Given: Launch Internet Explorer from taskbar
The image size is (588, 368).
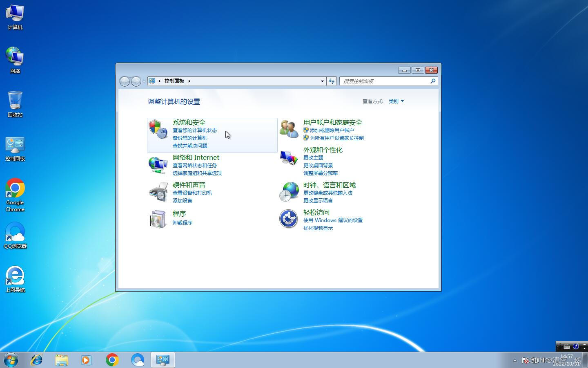Looking at the screenshot, I should click(37, 360).
